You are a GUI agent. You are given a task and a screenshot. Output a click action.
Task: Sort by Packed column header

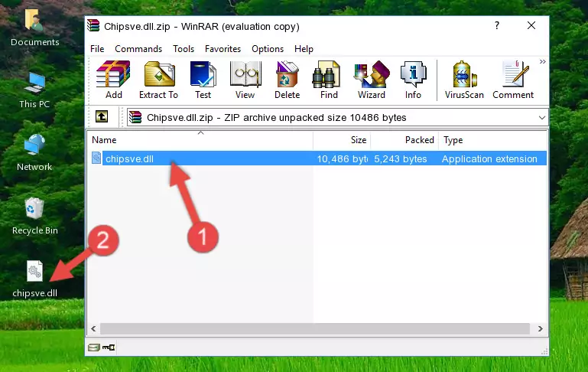click(x=404, y=140)
